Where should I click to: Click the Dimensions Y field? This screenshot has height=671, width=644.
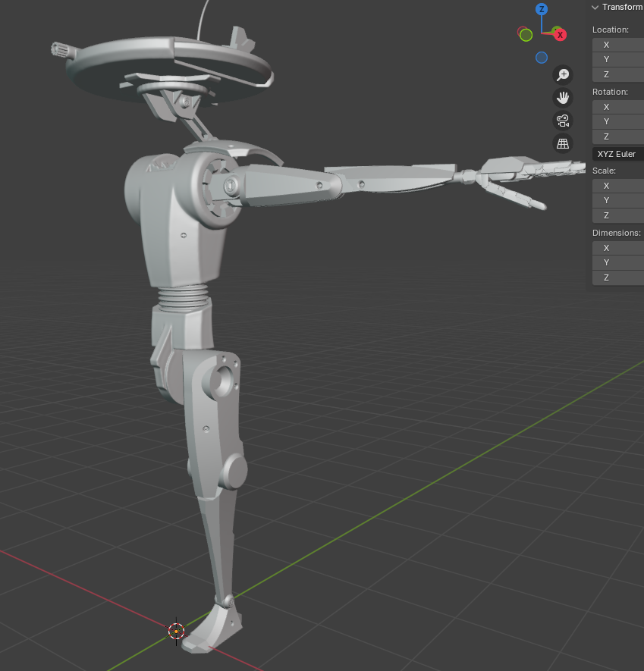tap(617, 262)
